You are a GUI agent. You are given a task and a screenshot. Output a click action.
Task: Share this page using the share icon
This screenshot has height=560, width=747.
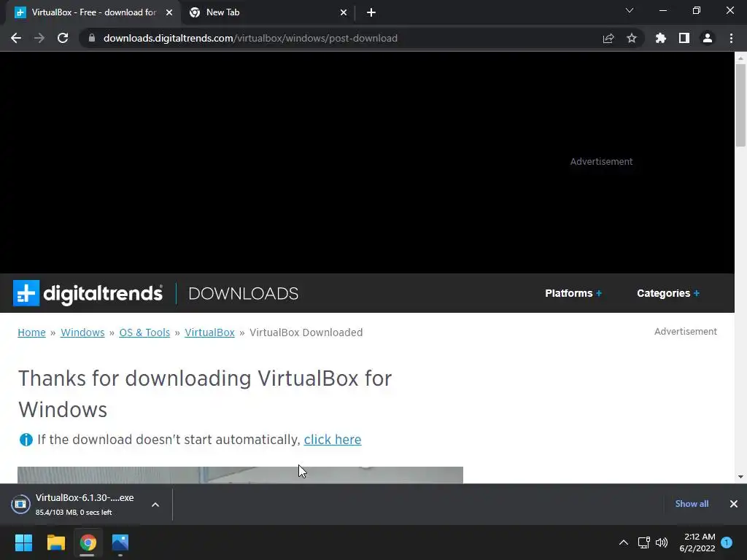tap(608, 38)
